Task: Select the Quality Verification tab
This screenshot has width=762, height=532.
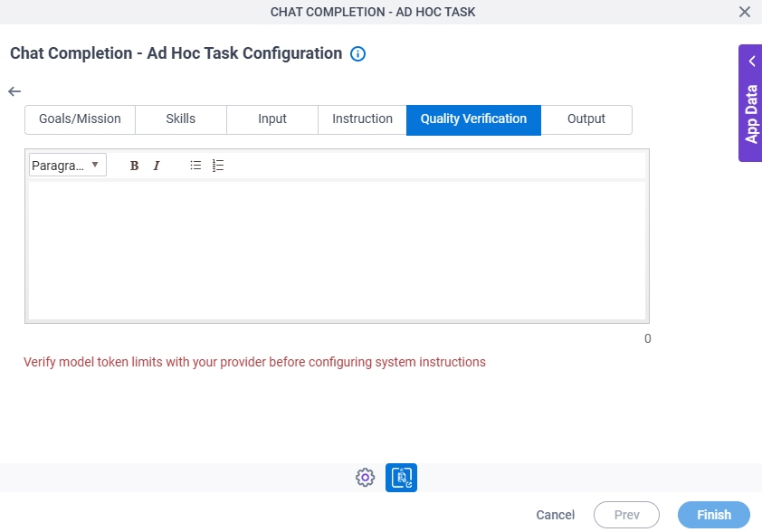Action: click(473, 119)
